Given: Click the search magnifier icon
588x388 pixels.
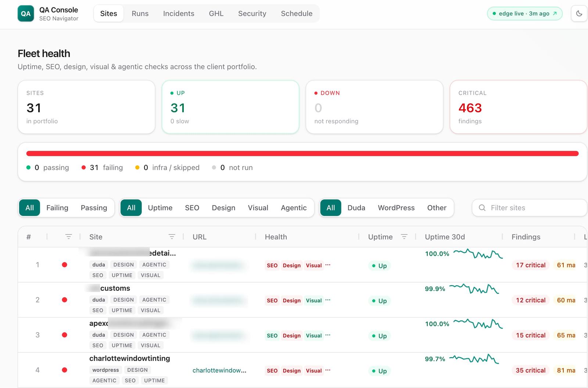Looking at the screenshot, I should [x=482, y=208].
